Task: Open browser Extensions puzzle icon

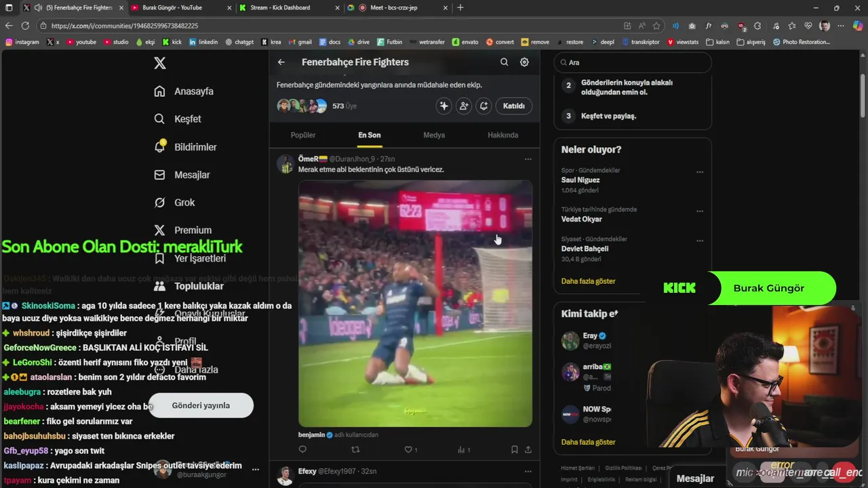Action: (757, 26)
